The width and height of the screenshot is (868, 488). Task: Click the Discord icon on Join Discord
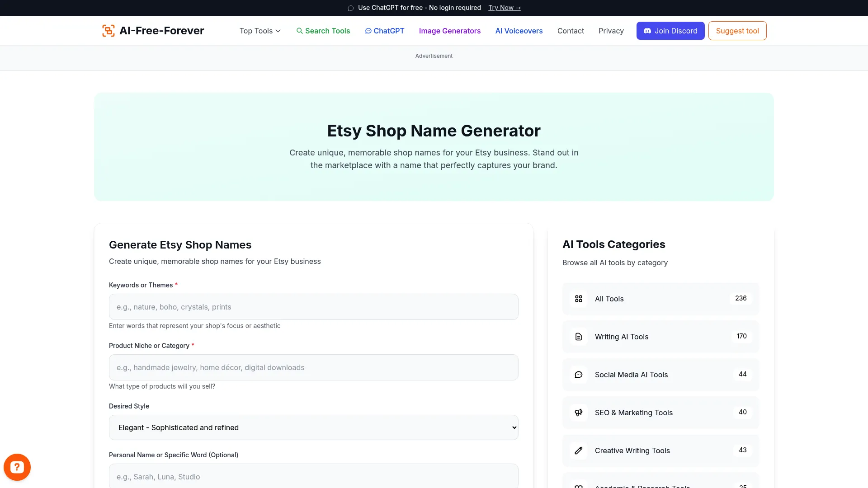647,31
